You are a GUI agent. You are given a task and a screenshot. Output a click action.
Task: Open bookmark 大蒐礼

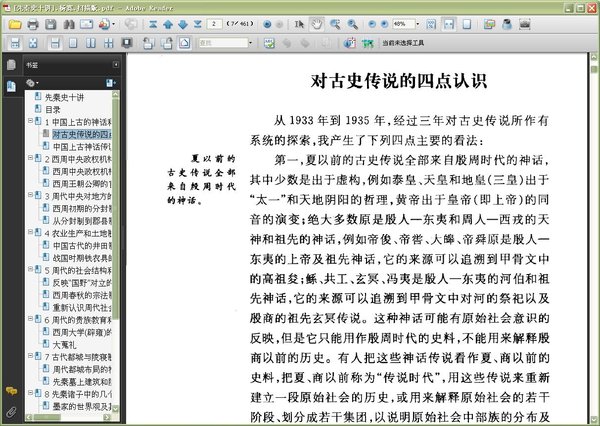[x=64, y=345]
